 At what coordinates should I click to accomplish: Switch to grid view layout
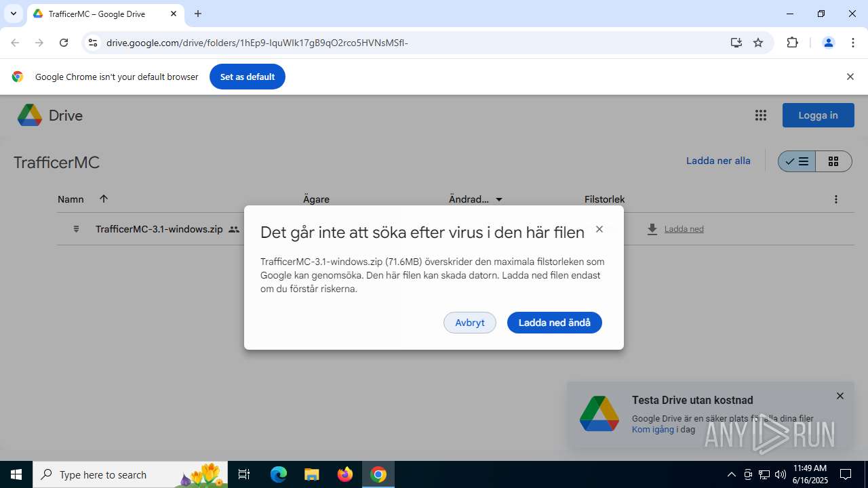tap(833, 161)
